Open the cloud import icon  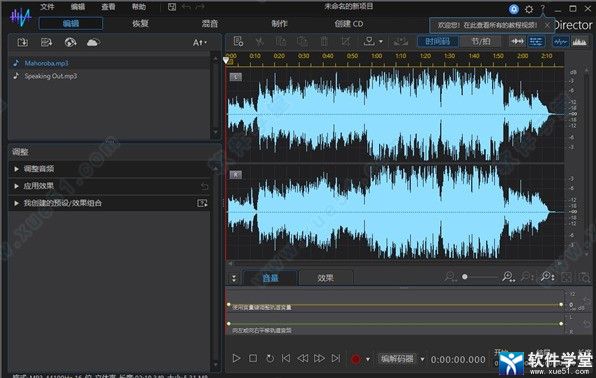tap(93, 42)
